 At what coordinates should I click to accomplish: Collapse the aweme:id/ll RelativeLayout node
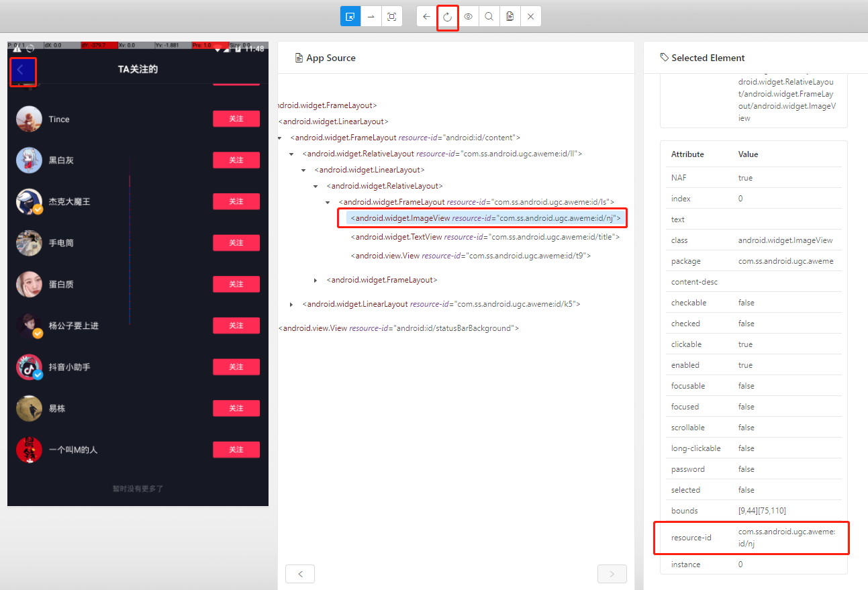pyautogui.click(x=291, y=154)
